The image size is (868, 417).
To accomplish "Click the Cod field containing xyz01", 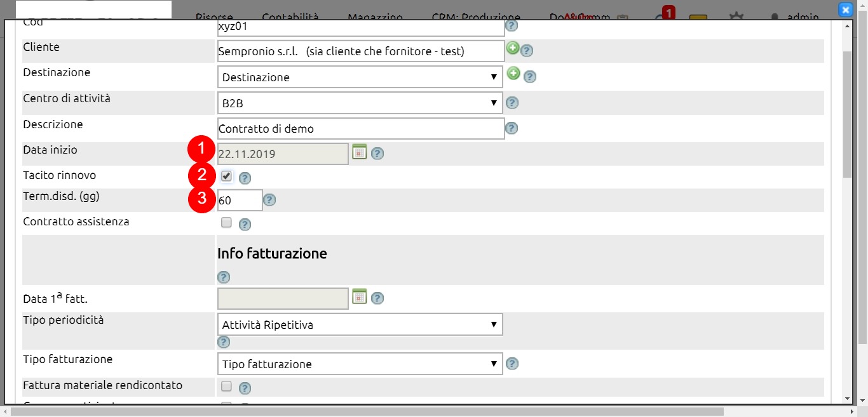I will pos(360,27).
